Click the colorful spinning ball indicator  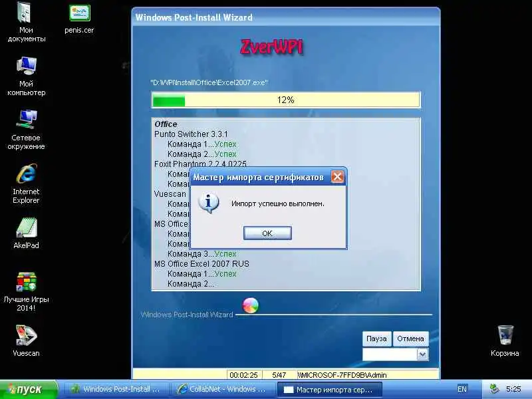pos(251,306)
